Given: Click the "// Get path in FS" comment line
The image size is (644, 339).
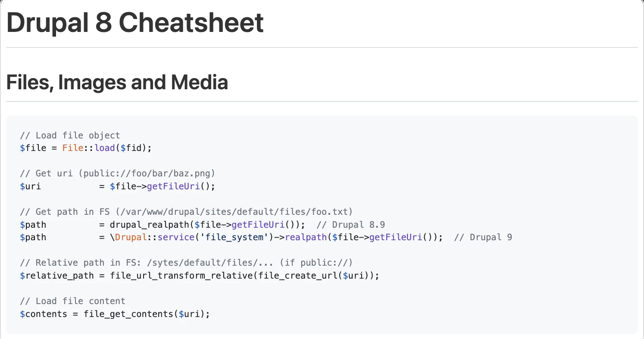Looking at the screenshot, I should pyautogui.click(x=187, y=212).
